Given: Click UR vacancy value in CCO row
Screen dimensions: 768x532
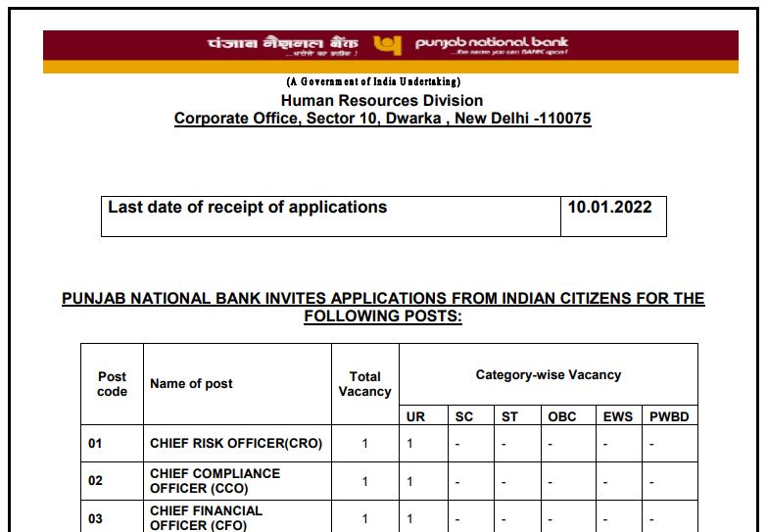Looking at the screenshot, I should click(423, 481).
